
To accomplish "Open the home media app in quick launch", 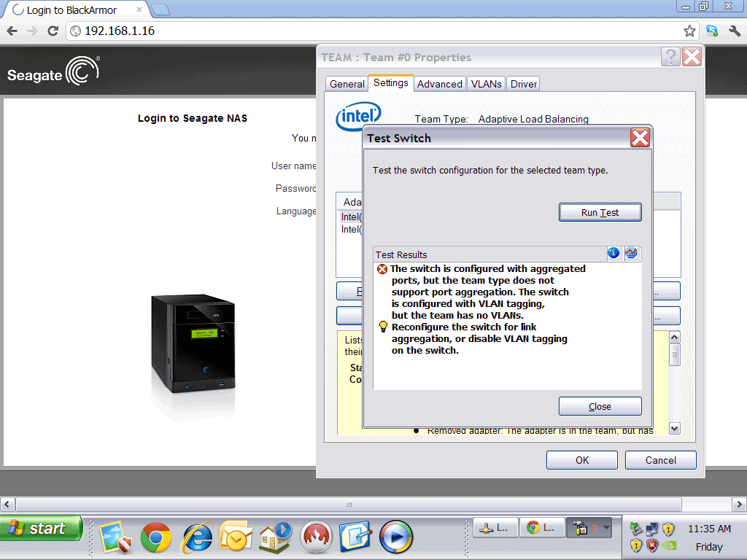I will pos(275,537).
